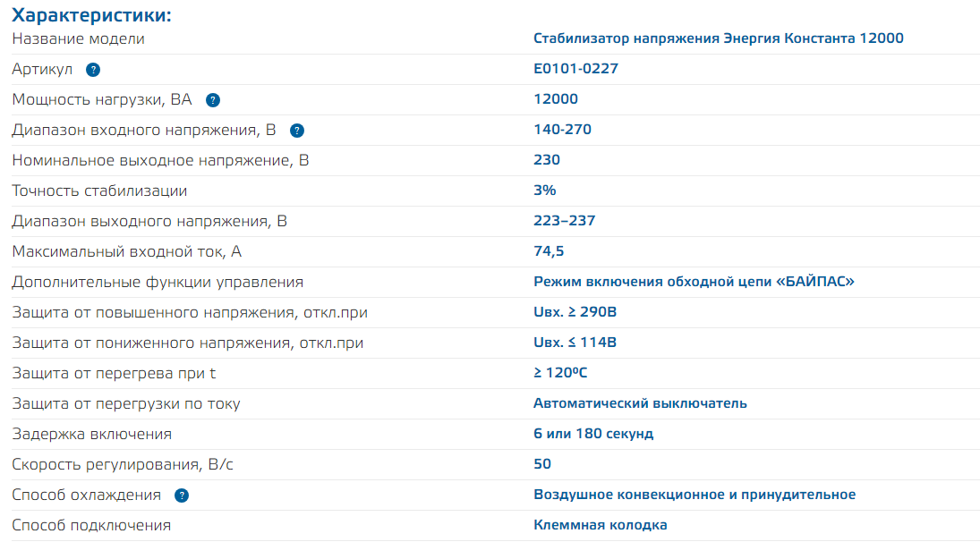This screenshot has width=980, height=559.
Task: Select the Автоматический выключатель value
Action: (640, 403)
